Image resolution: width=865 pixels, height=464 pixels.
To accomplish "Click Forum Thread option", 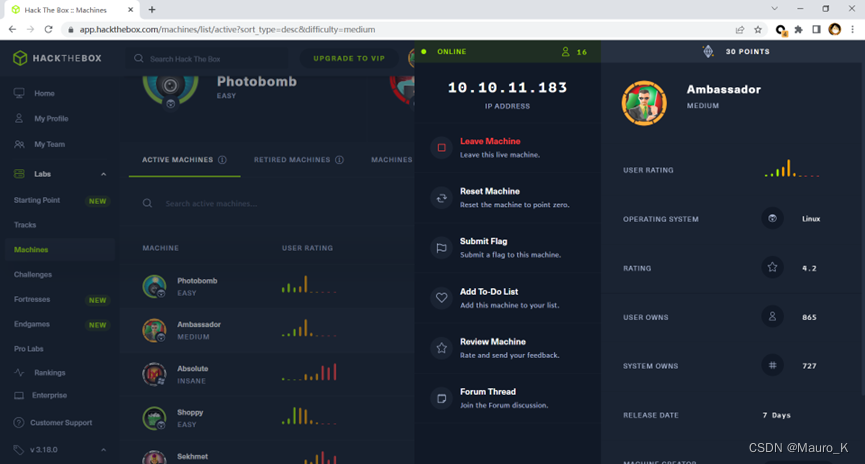I will tap(508, 398).
